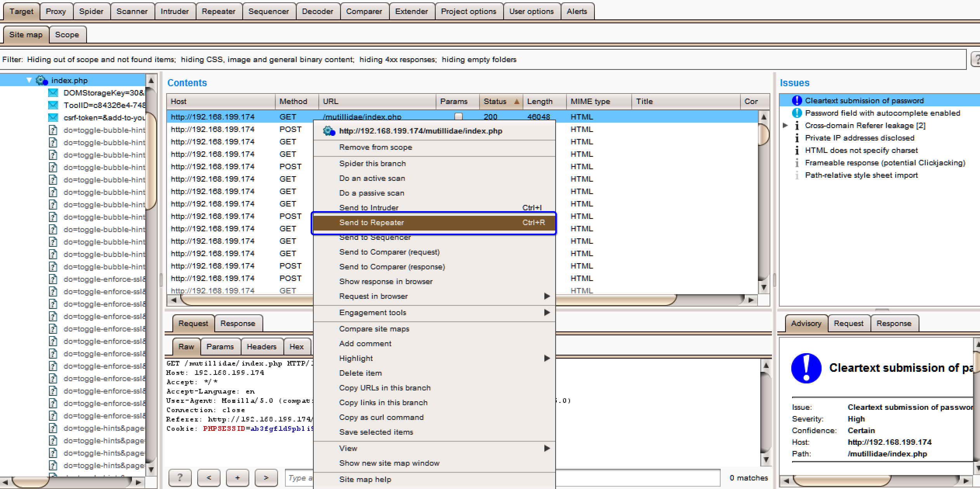Screen dimensions: 980x489
Task: Click the question-mark icon beside do=toggle-bubble-hint
Action: [53, 130]
